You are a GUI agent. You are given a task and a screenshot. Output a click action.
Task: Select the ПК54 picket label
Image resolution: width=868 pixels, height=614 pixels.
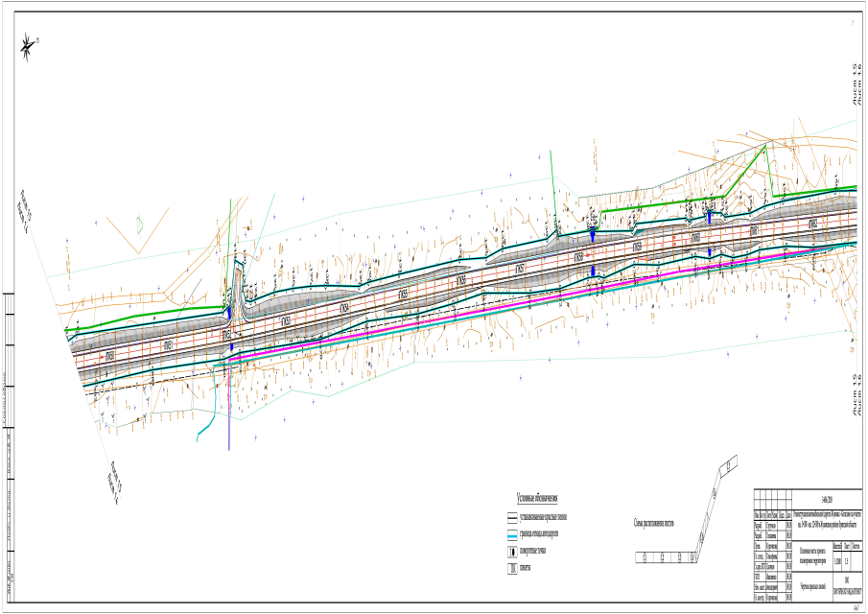click(343, 308)
